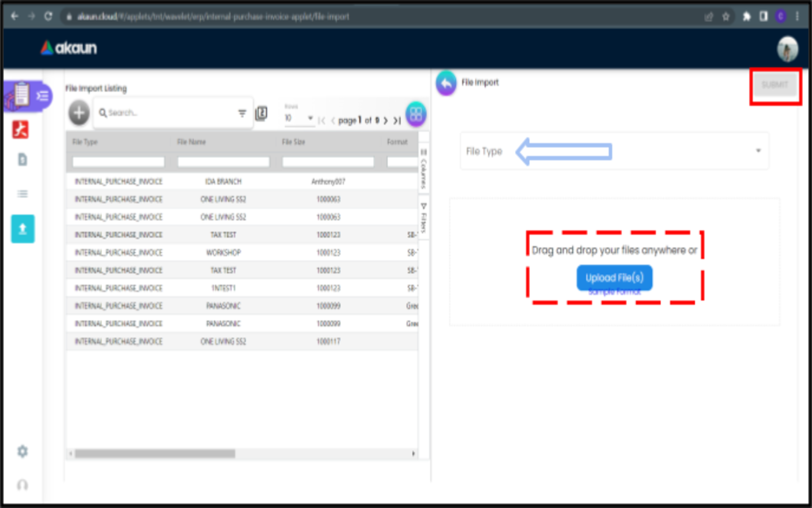
Task: Click the Search field in File Import Listing
Action: click(x=169, y=113)
